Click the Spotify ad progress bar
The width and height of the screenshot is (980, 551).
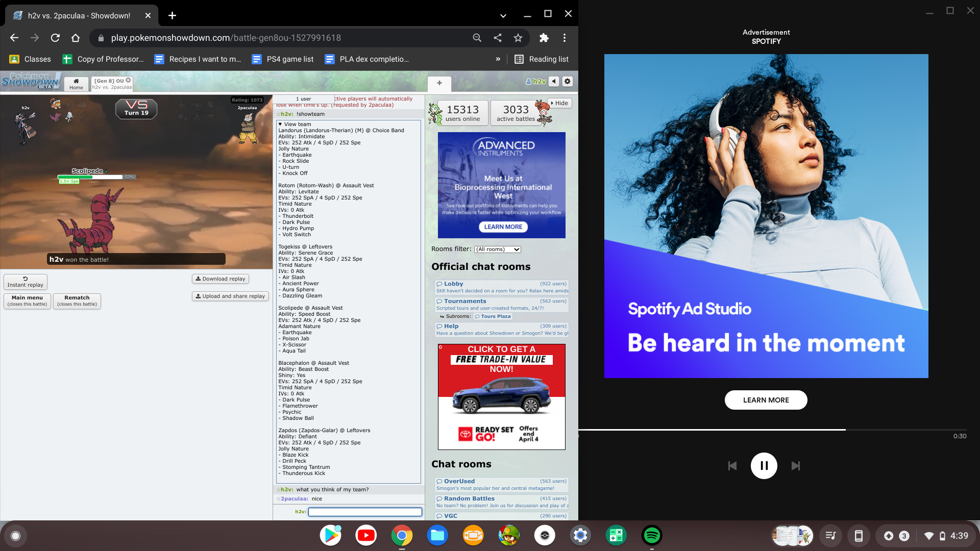(773, 430)
